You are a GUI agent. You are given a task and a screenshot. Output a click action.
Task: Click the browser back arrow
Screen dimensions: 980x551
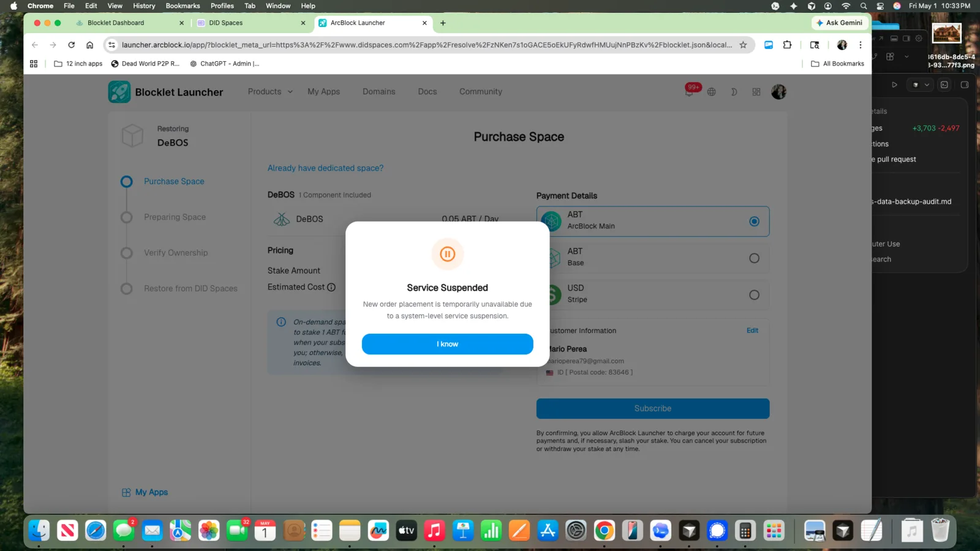tap(35, 45)
